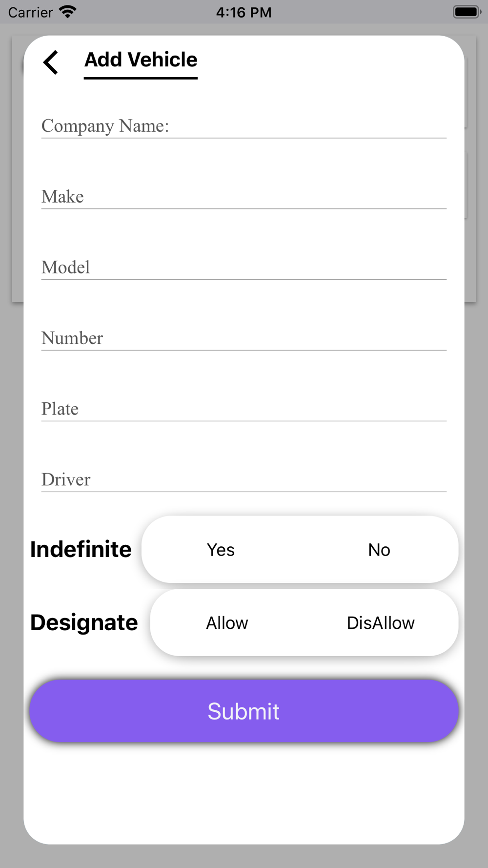Image resolution: width=488 pixels, height=868 pixels.
Task: Select Yes for Indefinite
Action: point(221,550)
